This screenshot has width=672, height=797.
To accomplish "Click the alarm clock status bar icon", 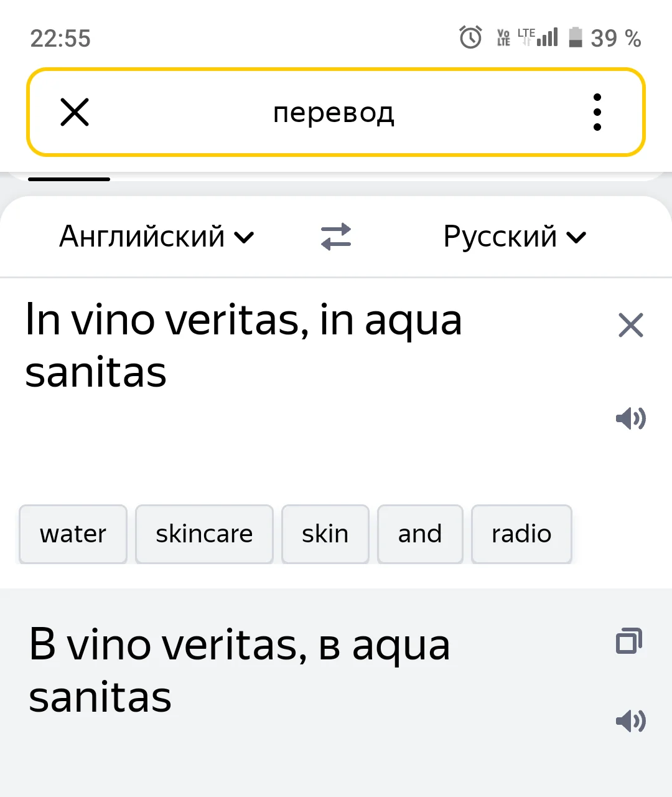I will pos(471,38).
